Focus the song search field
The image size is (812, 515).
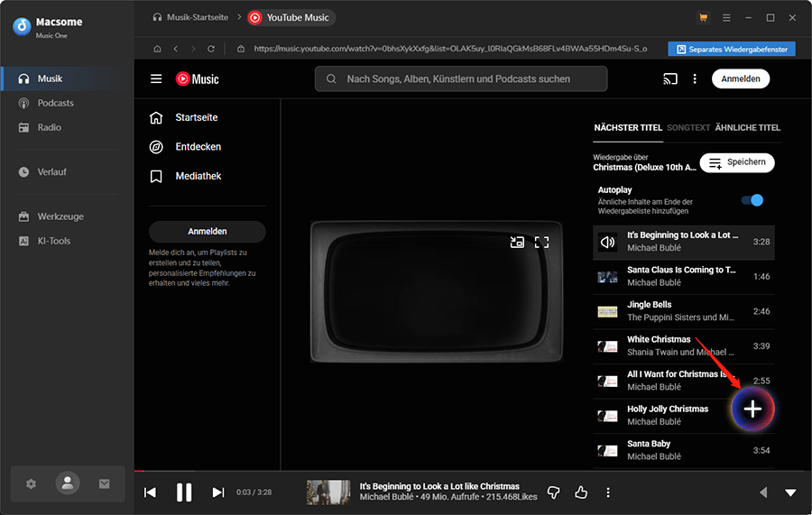pyautogui.click(x=461, y=78)
